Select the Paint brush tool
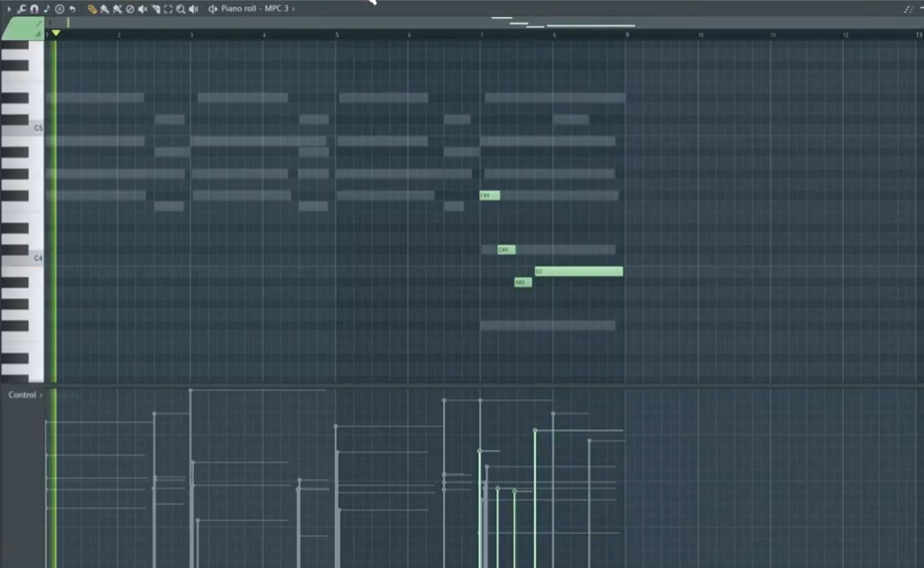This screenshot has height=568, width=924. point(105,9)
